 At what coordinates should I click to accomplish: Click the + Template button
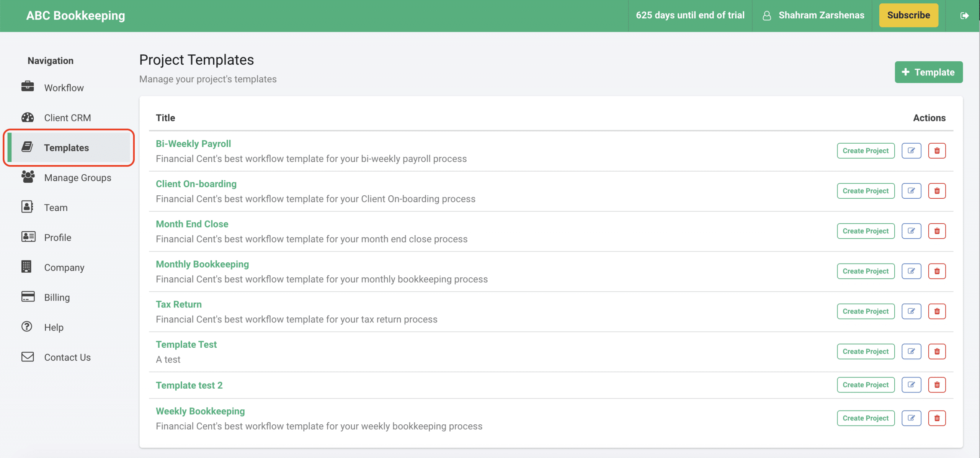click(x=928, y=72)
